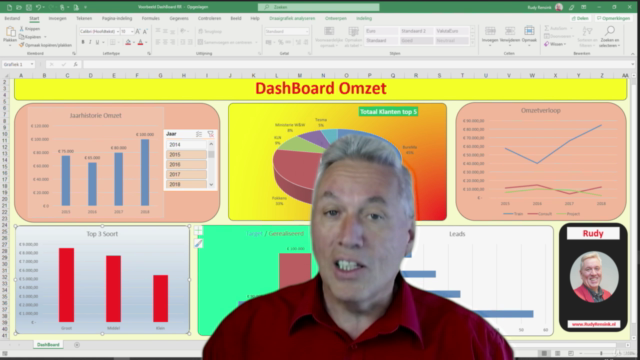Click the Opmaken als tabel icon
This screenshot has height=360, width=640.
click(353, 32)
